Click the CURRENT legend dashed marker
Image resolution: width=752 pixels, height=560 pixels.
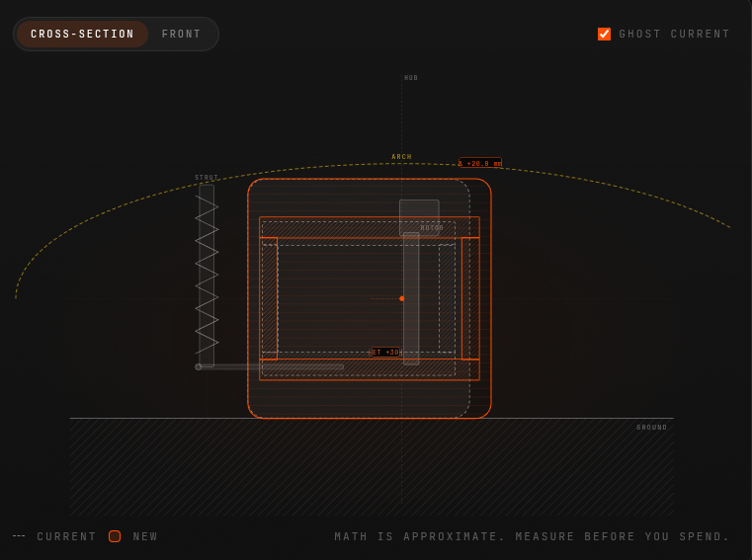(19, 536)
